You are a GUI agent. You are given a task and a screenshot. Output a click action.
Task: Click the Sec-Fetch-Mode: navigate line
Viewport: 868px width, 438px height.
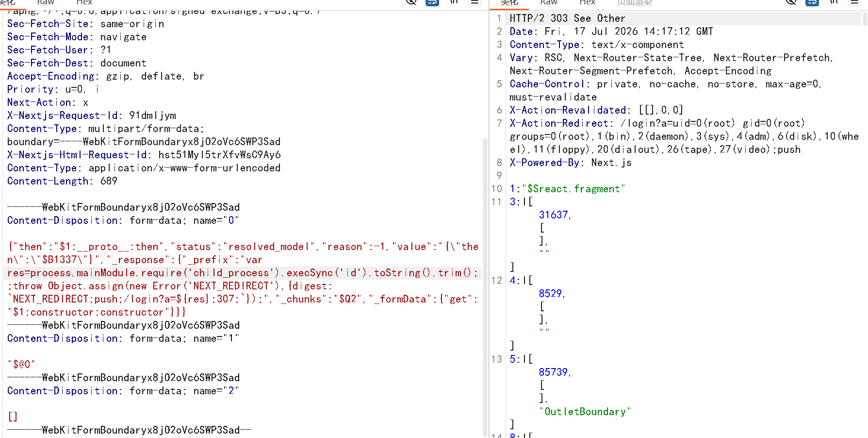(x=77, y=37)
